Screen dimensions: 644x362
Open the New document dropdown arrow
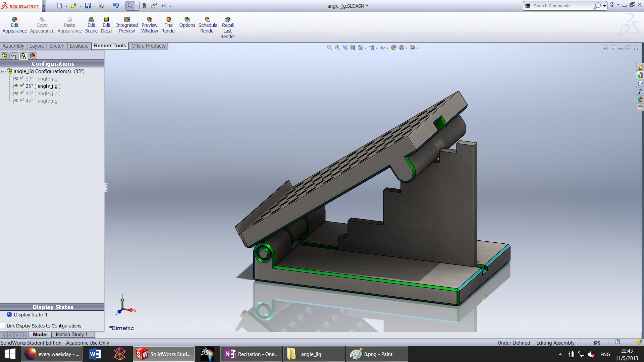(x=66, y=6)
